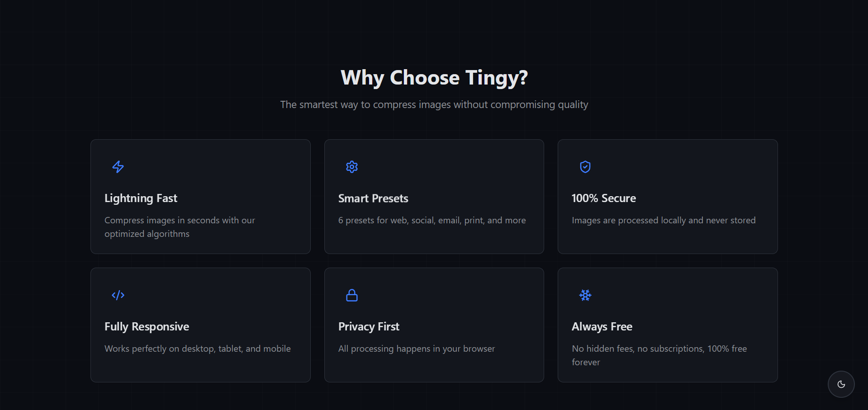The image size is (868, 410).
Task: Click the smartest way to compress subtitle
Action: pos(434,105)
